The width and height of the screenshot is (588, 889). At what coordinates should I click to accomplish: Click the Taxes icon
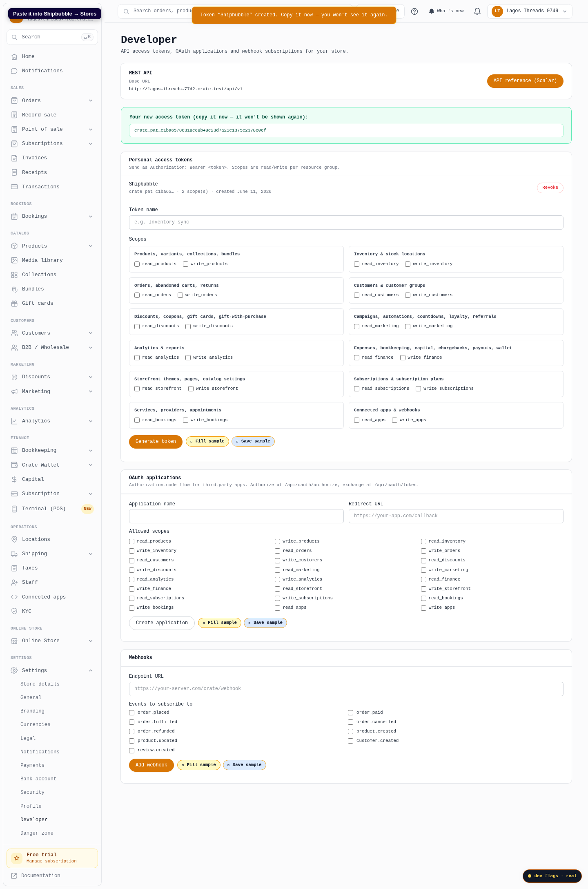coord(14,568)
